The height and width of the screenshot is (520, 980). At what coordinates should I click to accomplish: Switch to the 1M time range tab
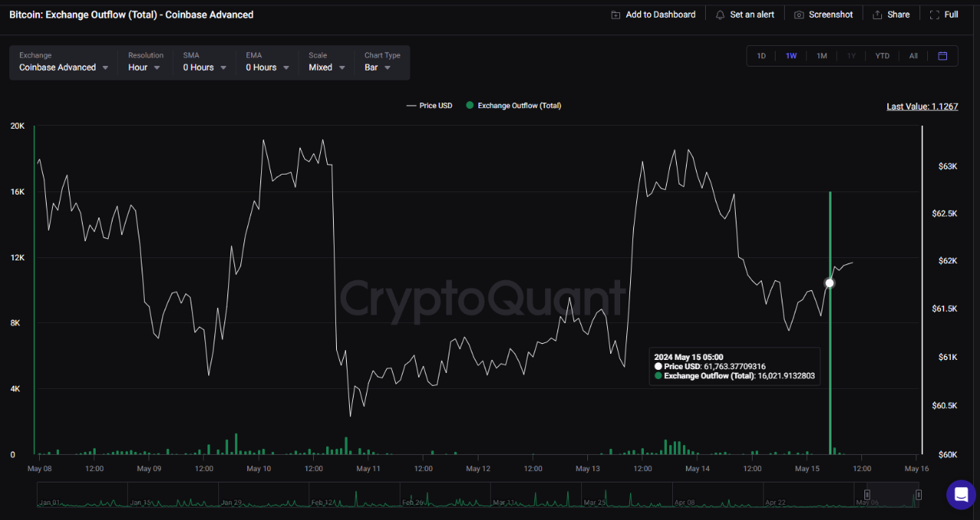tap(822, 55)
